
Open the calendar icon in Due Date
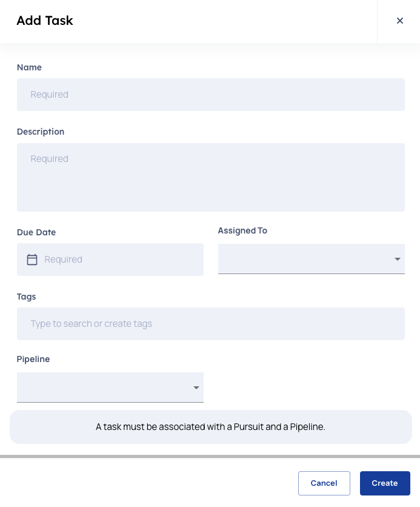click(x=32, y=260)
